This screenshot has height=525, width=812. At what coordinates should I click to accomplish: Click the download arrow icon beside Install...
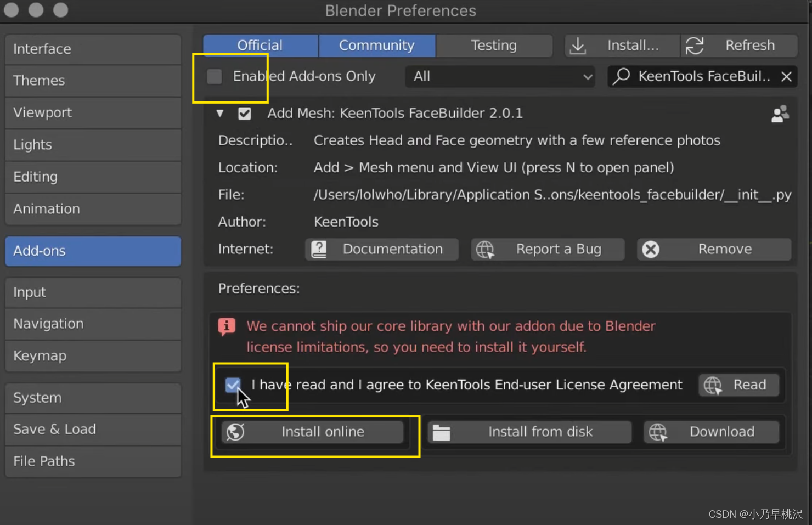tap(578, 46)
